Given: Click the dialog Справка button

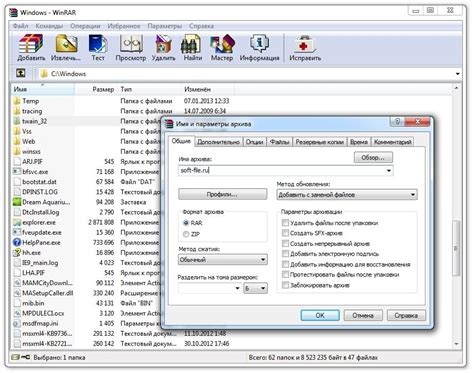Looking at the screenshot, I should [406, 315].
